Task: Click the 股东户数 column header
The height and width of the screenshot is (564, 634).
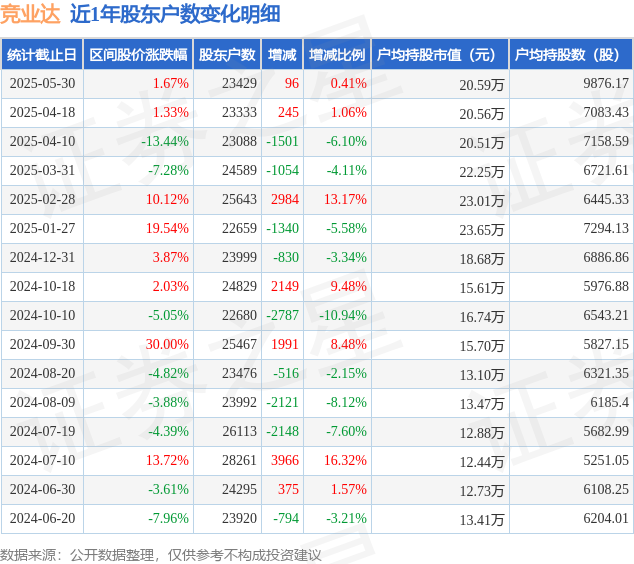Action: (227, 55)
